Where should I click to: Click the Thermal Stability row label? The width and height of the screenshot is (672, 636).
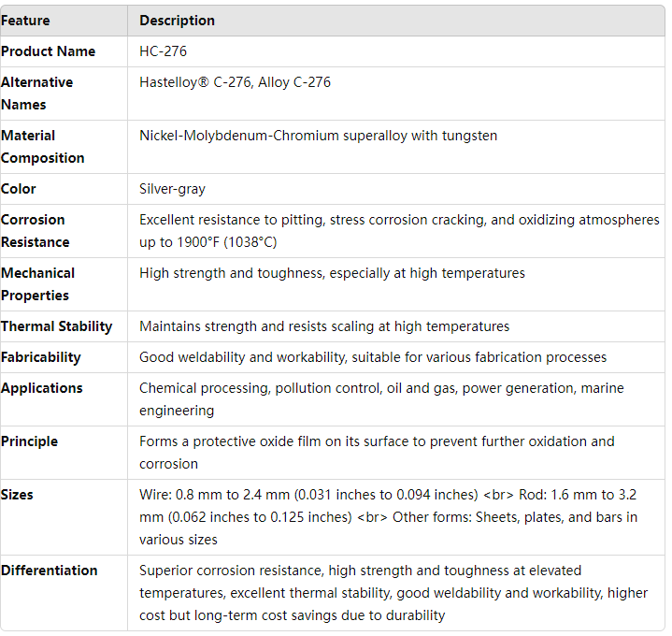(56, 326)
